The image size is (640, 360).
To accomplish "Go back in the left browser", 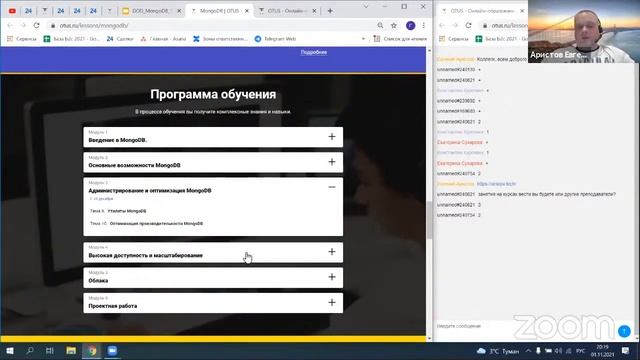I will [x=10, y=25].
